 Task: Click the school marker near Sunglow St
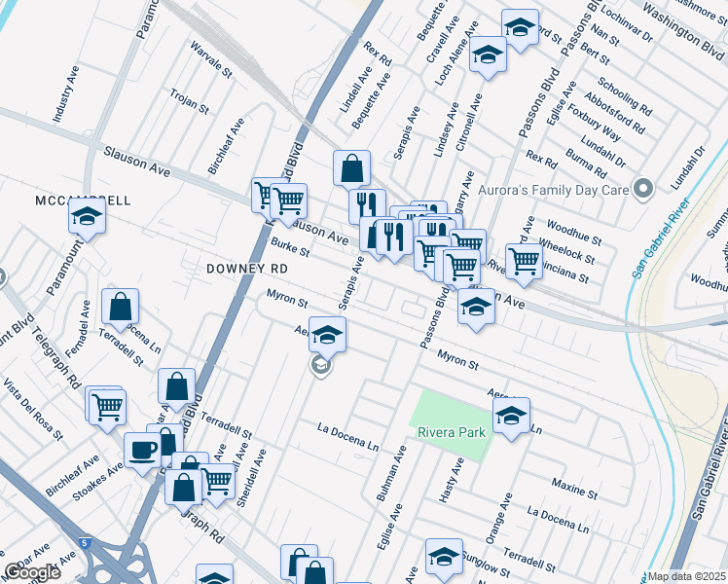[444, 558]
